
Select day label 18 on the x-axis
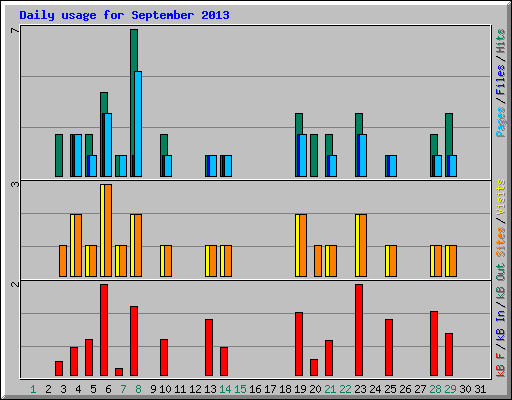pos(285,389)
